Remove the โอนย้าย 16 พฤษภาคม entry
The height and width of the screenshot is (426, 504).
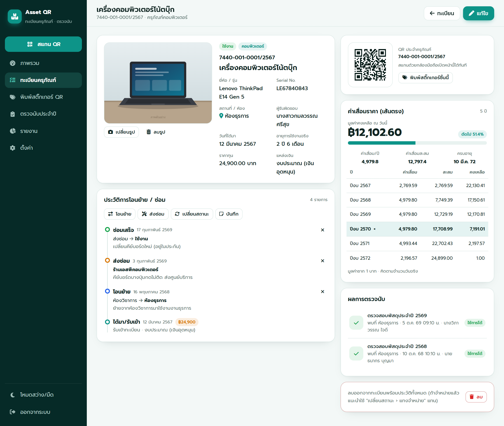pyautogui.click(x=322, y=292)
